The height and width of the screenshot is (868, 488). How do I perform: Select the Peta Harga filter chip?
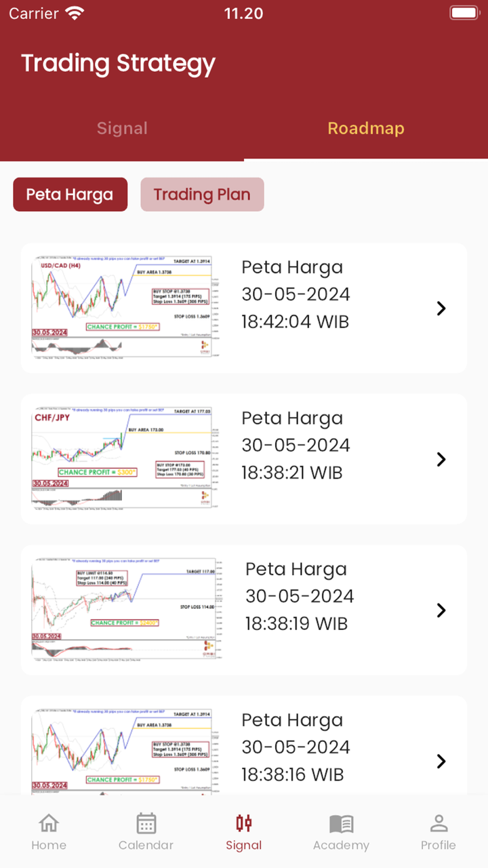[x=70, y=195]
